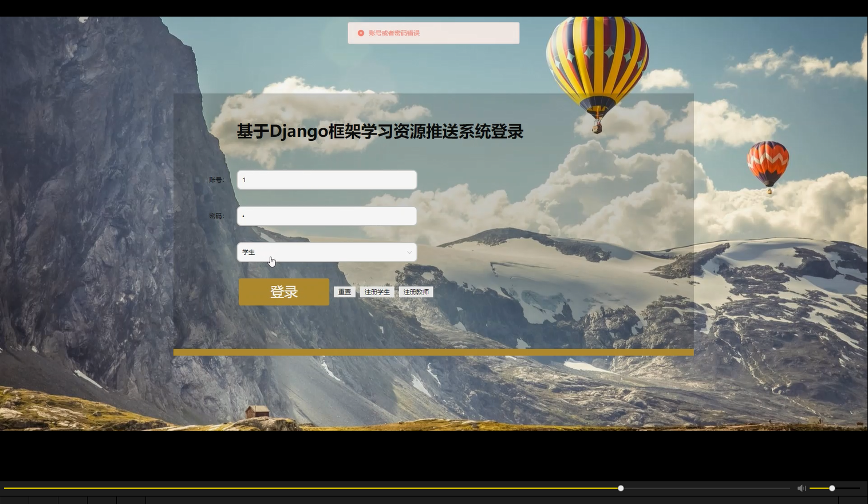Click inside the 账号 account input field
The width and height of the screenshot is (868, 504).
[x=326, y=179]
